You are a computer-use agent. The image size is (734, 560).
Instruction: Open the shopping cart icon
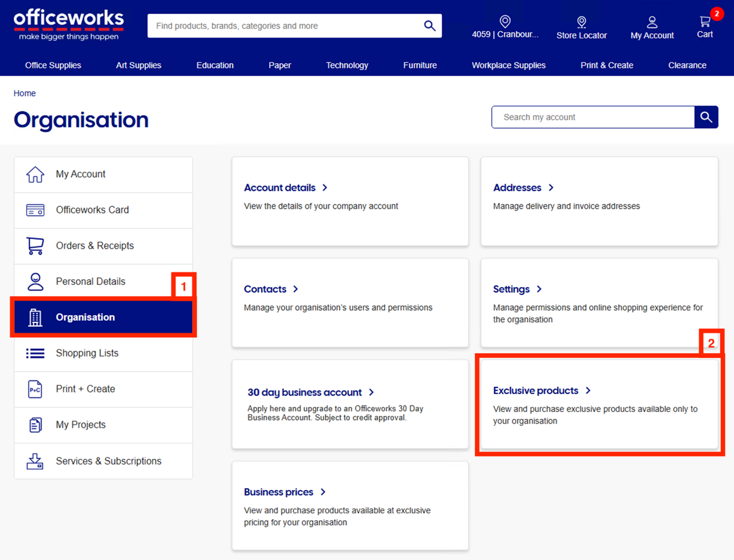(705, 22)
